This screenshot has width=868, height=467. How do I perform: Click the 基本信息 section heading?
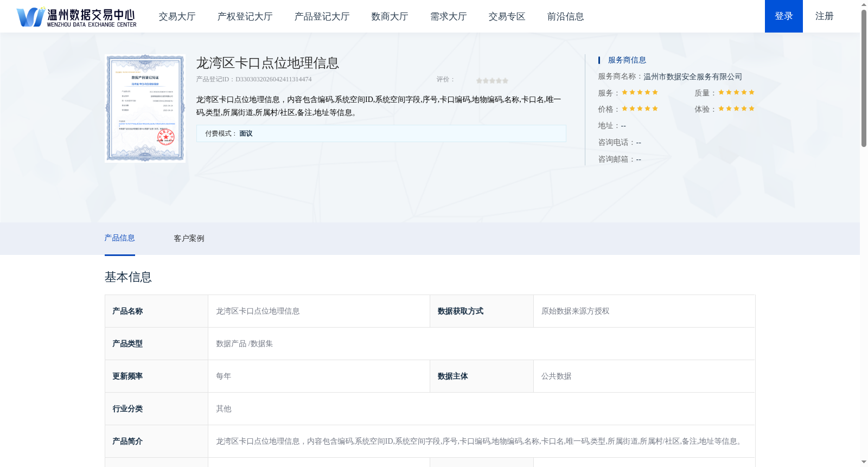click(x=128, y=277)
